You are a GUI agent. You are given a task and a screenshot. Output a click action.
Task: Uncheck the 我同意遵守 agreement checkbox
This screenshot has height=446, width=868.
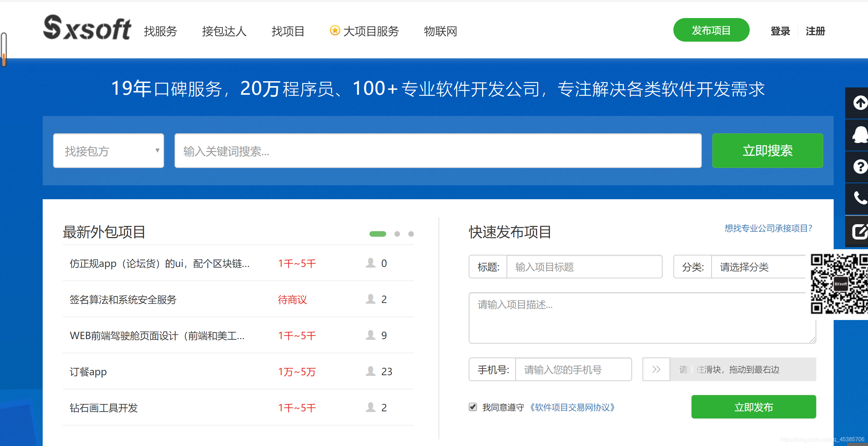click(x=473, y=407)
